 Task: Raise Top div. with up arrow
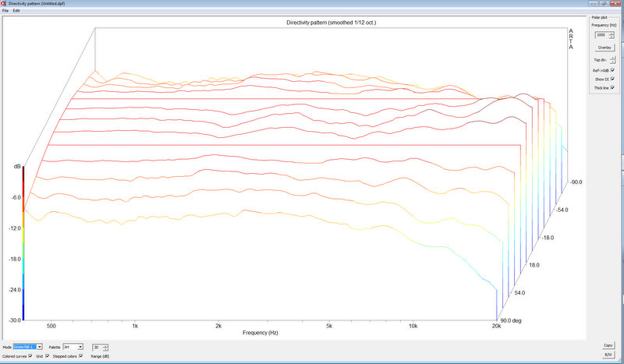click(612, 58)
